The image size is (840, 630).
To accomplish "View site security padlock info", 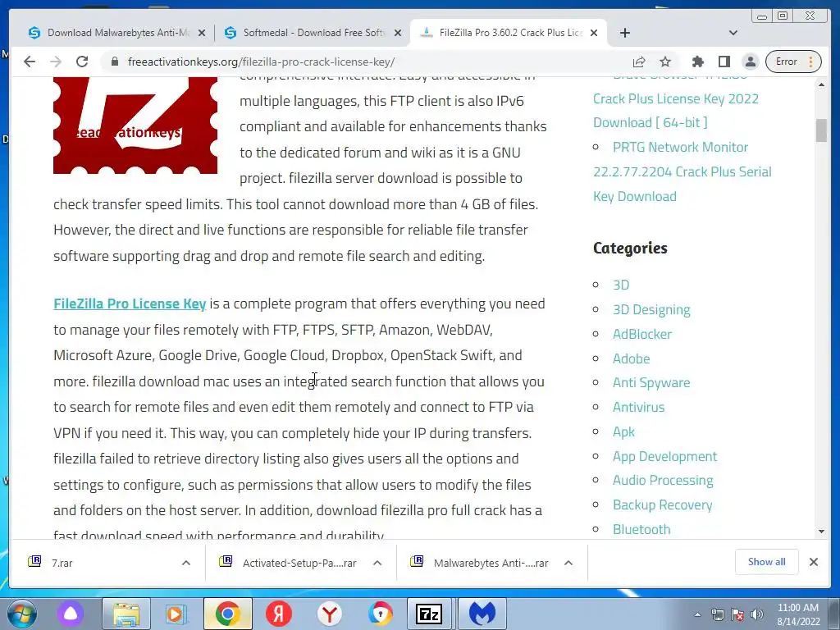I will (114, 62).
